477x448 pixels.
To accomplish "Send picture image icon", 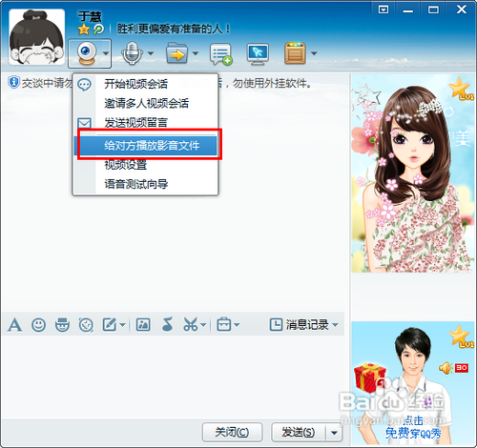I will click(143, 325).
